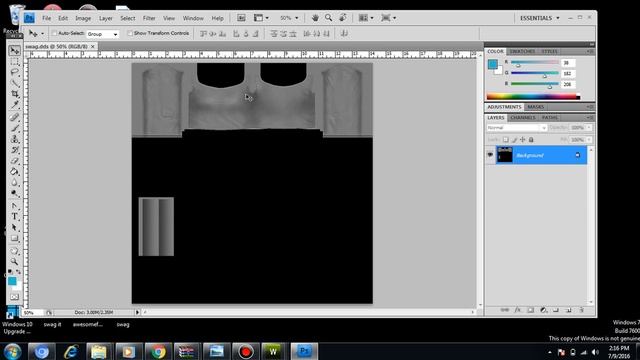Select the History Brush tool
The width and height of the screenshot is (640, 360).
[15, 150]
